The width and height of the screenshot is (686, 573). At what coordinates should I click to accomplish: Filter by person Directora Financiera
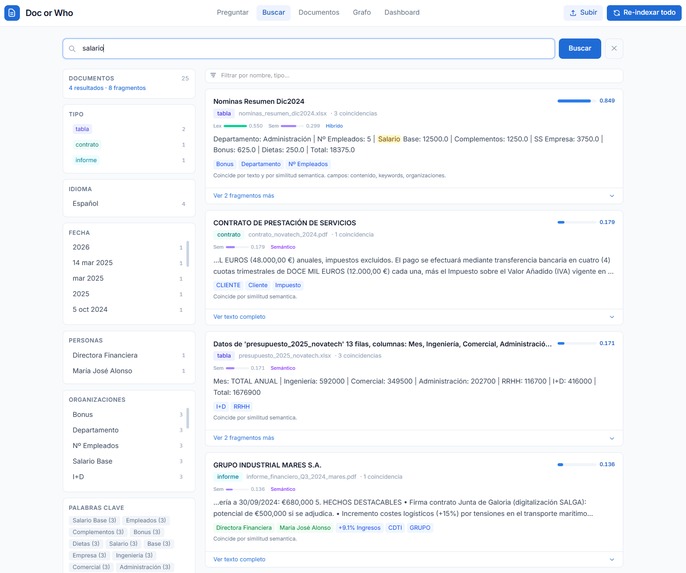(129, 355)
